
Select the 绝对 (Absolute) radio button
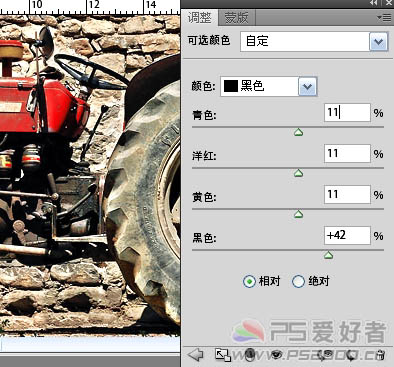[x=298, y=281]
